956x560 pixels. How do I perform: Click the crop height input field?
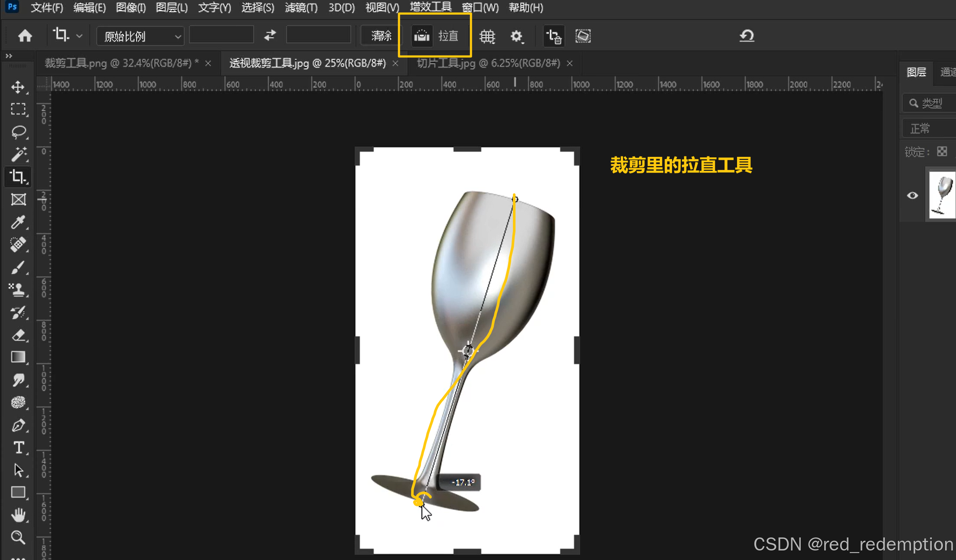(x=319, y=35)
